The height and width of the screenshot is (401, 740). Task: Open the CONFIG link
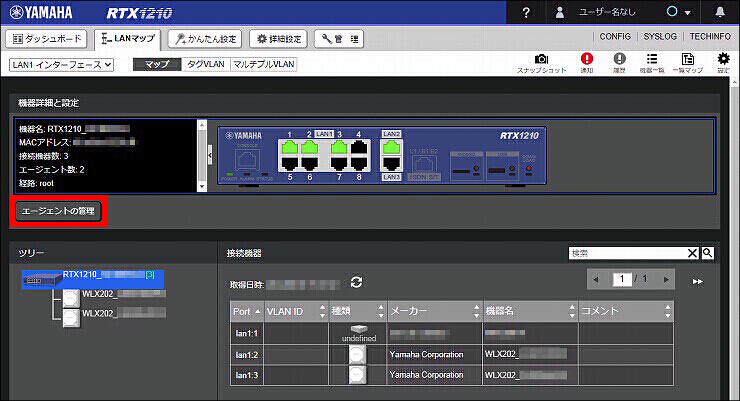(x=615, y=36)
